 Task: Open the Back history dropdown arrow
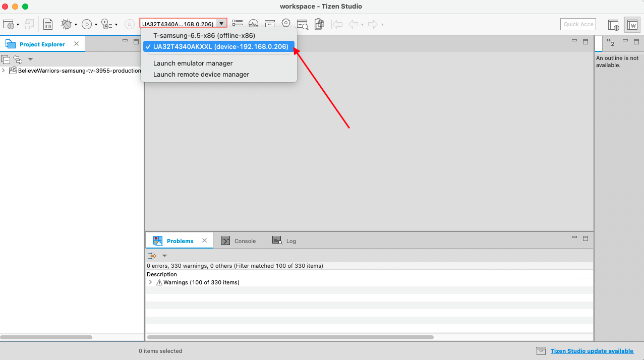point(362,24)
